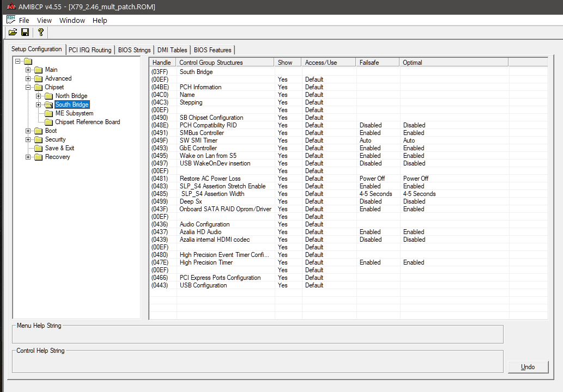Screen dimensions: 563x392
Task: Expand the Main tree node
Action: point(28,70)
